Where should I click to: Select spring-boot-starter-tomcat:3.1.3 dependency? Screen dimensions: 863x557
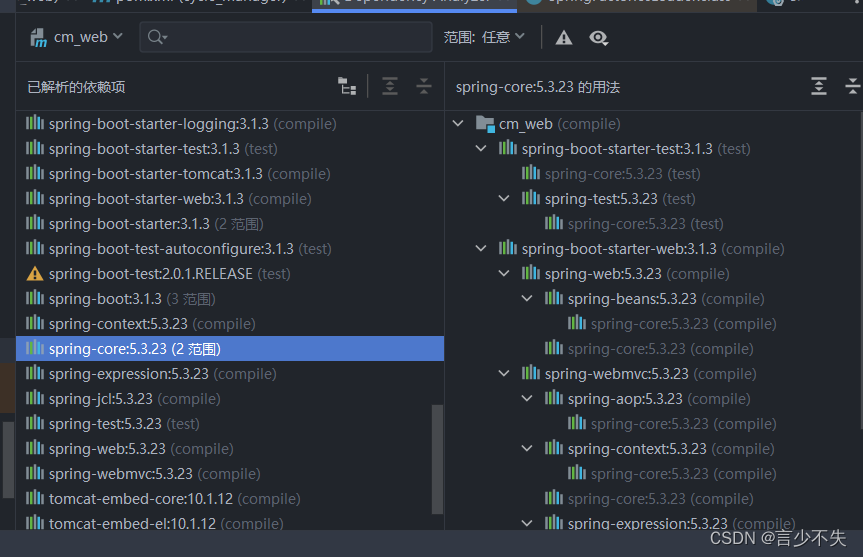point(230,174)
